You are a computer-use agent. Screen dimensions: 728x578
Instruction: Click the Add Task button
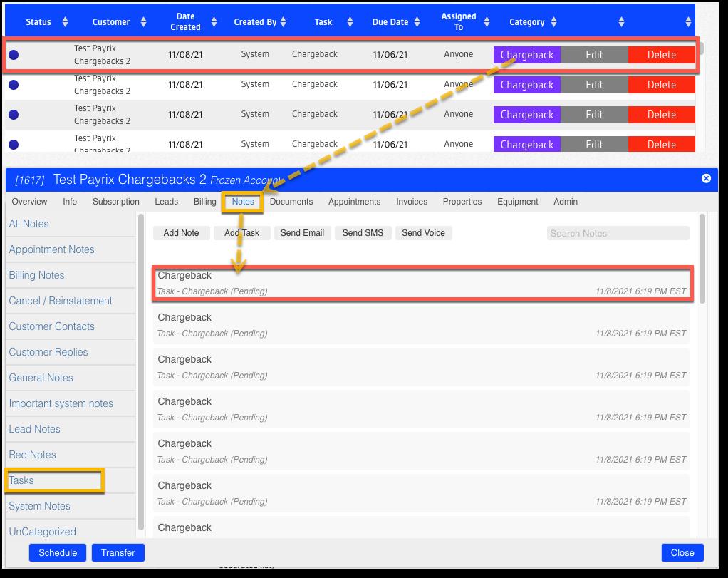[x=241, y=233]
